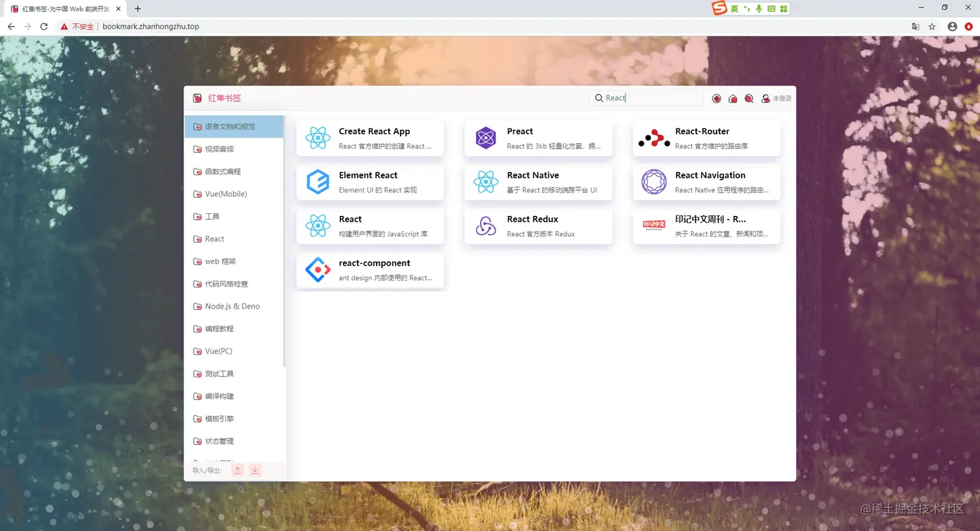Open the React-Router dots icon
Viewport: 980px width, 531px height.
pyautogui.click(x=654, y=138)
